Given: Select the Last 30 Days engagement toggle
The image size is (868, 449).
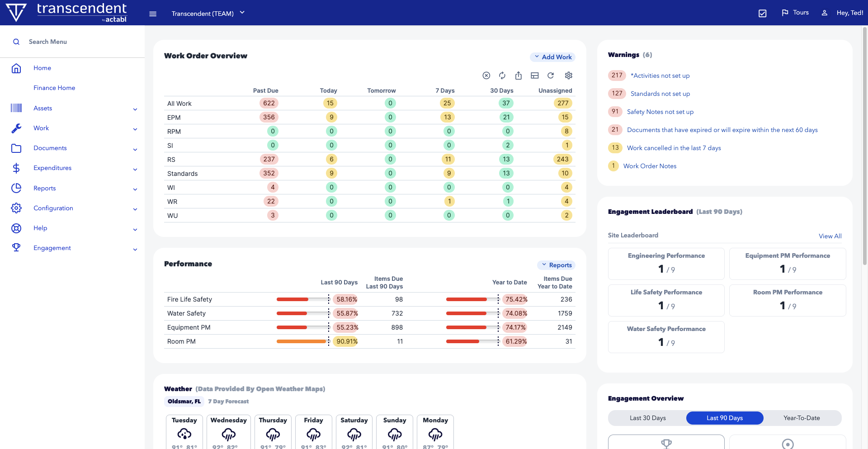Looking at the screenshot, I should [x=647, y=418].
